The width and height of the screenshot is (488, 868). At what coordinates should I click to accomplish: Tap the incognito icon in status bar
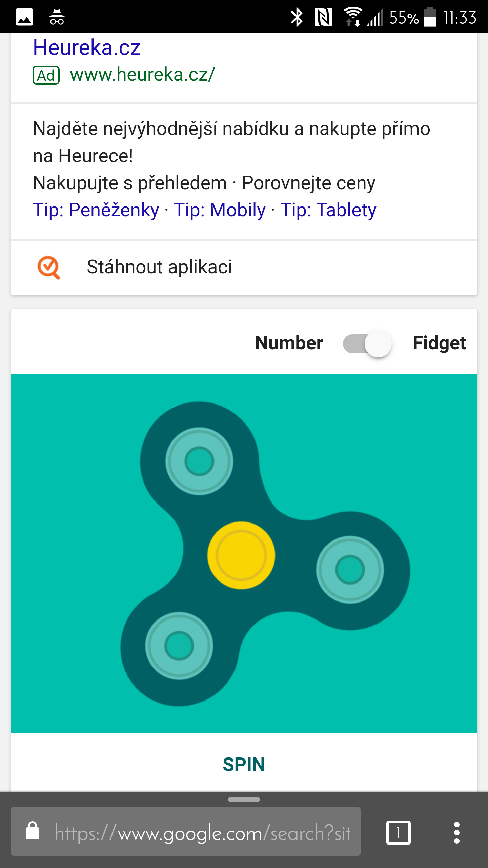pos(57,17)
